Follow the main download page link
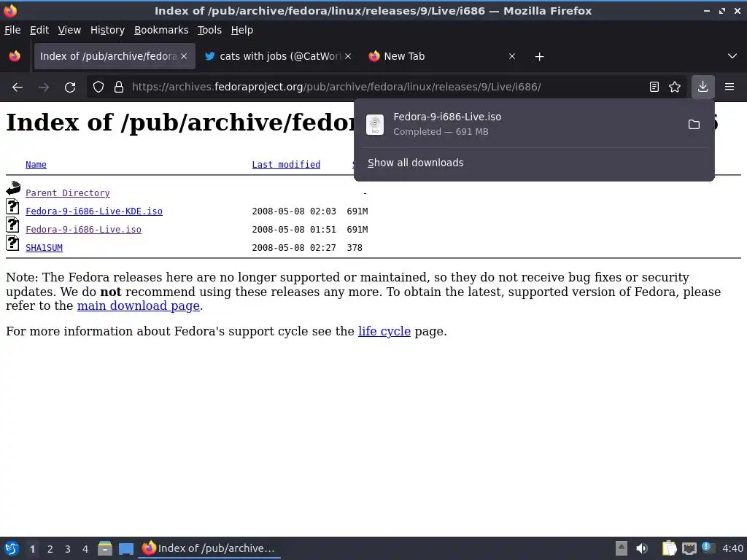 point(138,306)
